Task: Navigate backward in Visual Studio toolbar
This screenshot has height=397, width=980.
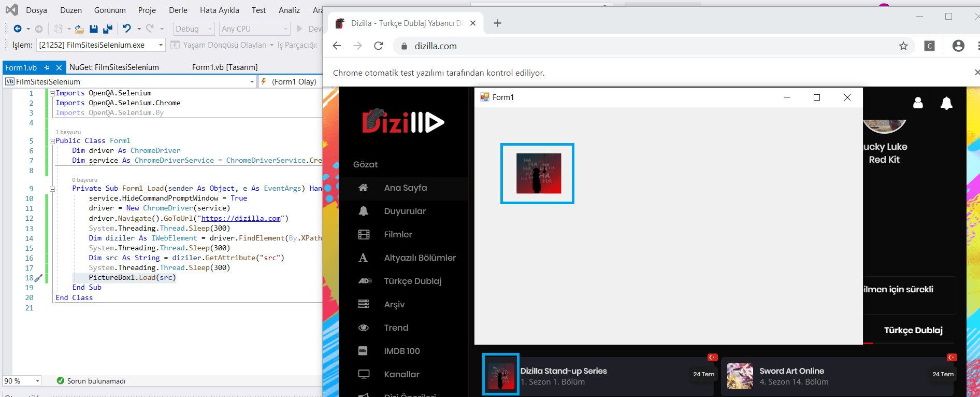Action: coord(18,29)
